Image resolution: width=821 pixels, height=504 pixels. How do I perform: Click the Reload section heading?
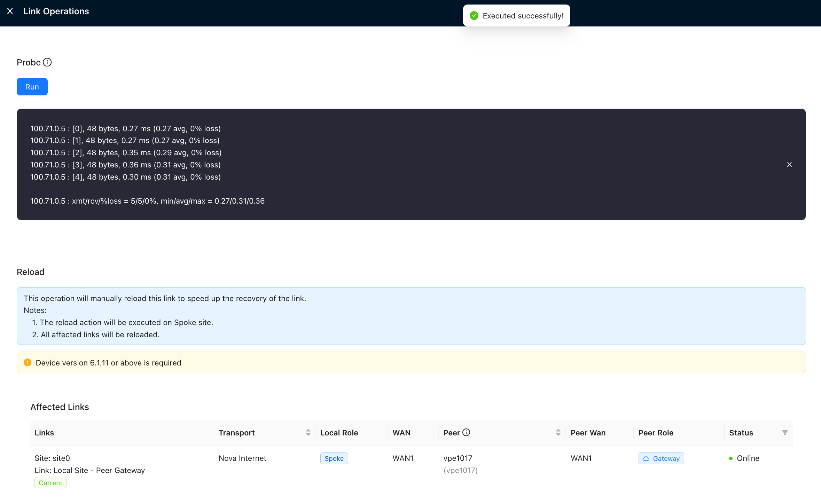point(31,272)
